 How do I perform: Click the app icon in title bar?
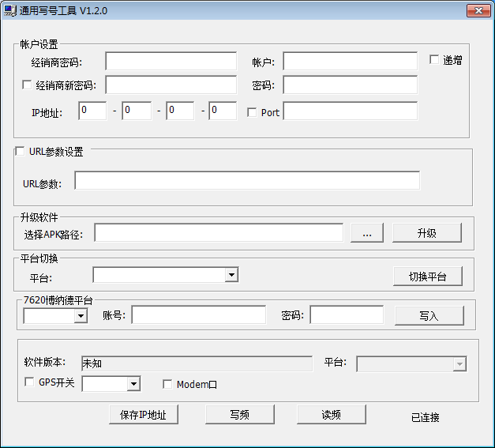[x=10, y=10]
